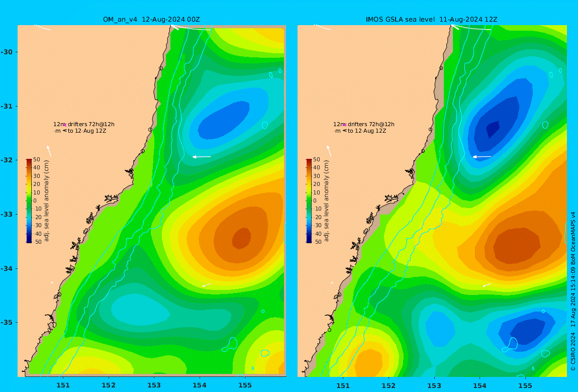This screenshot has width=578, height=392.
Task: Click longitude label "152" under the IMOS GSLA map
Action: 389,385
